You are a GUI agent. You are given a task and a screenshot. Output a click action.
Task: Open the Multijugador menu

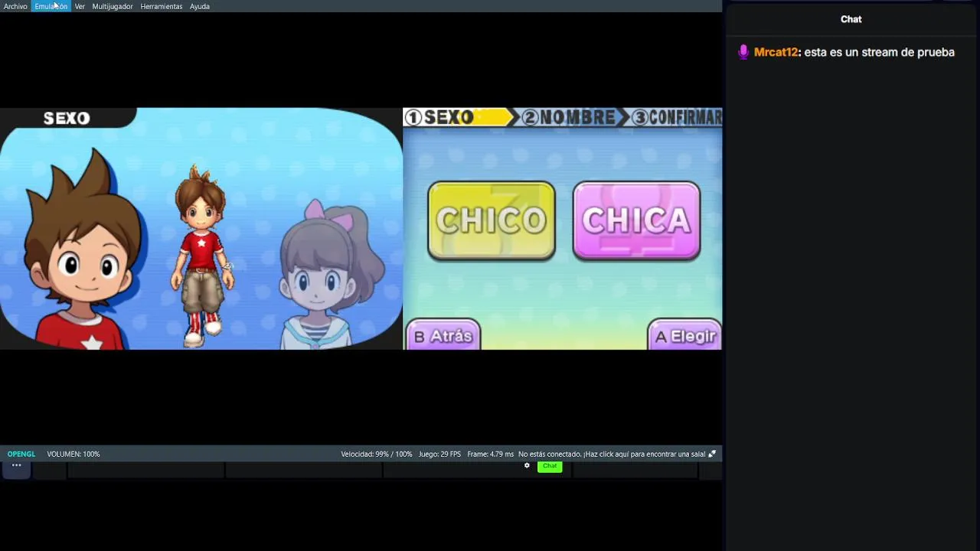tap(113, 6)
